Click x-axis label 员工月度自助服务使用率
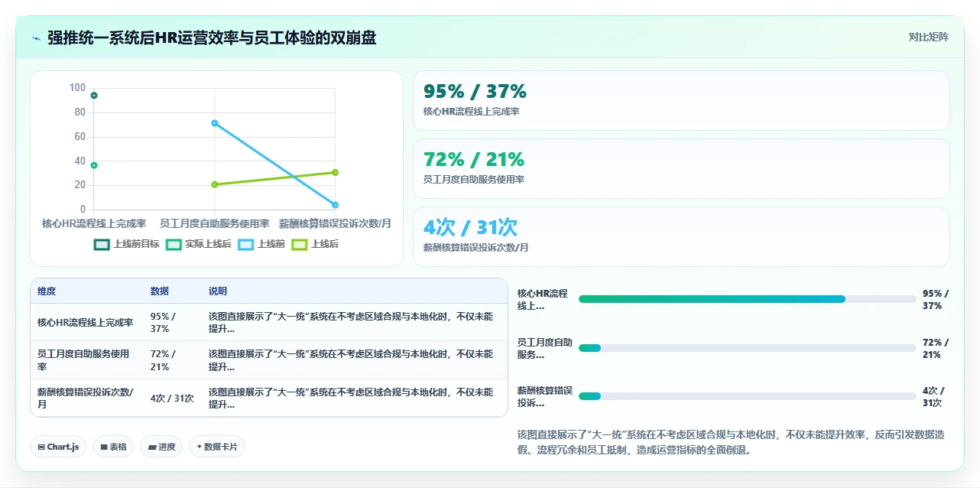 click(x=215, y=223)
